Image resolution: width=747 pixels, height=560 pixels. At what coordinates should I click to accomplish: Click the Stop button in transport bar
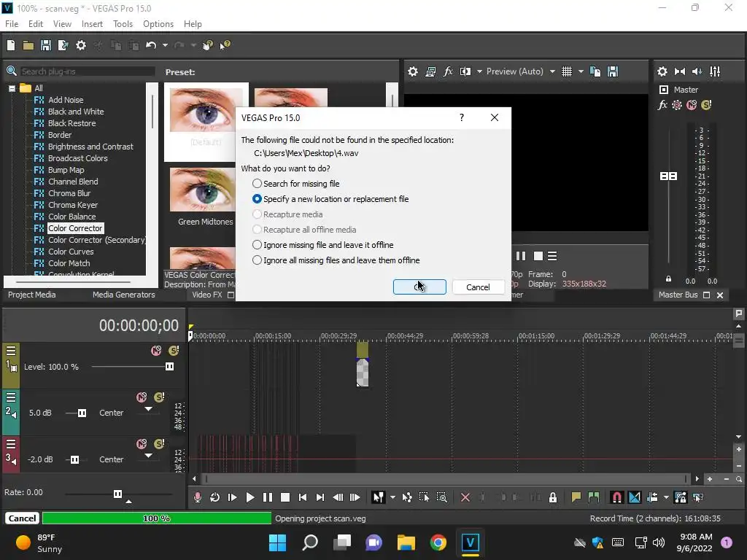(285, 497)
